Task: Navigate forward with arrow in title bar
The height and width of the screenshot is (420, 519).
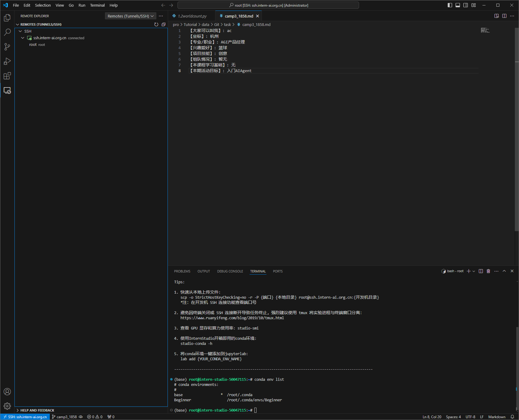Action: coord(171,5)
